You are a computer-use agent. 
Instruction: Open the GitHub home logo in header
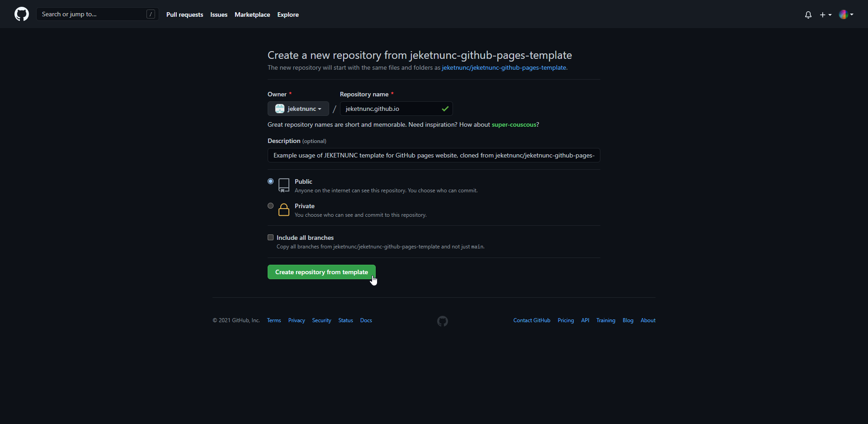pos(22,14)
